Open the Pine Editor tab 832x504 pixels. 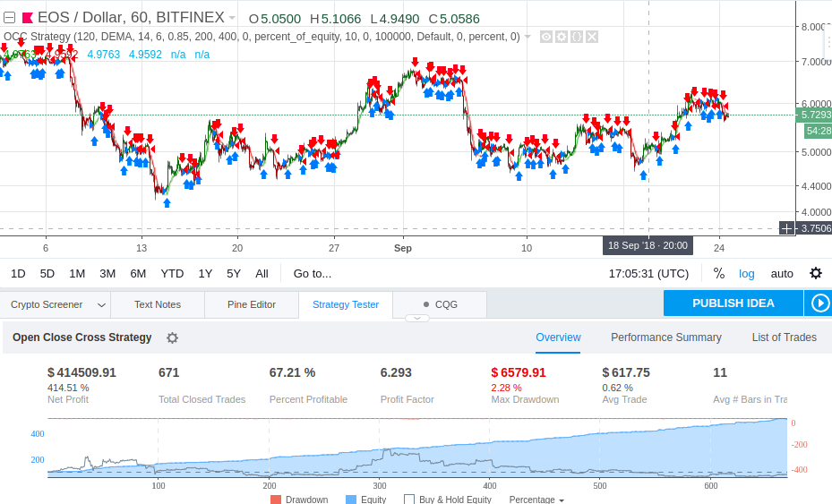(x=252, y=304)
